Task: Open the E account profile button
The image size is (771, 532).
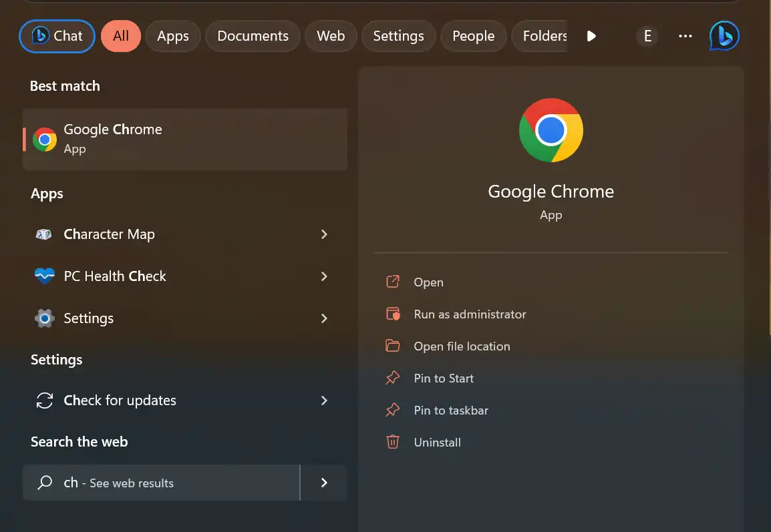Action: (647, 36)
